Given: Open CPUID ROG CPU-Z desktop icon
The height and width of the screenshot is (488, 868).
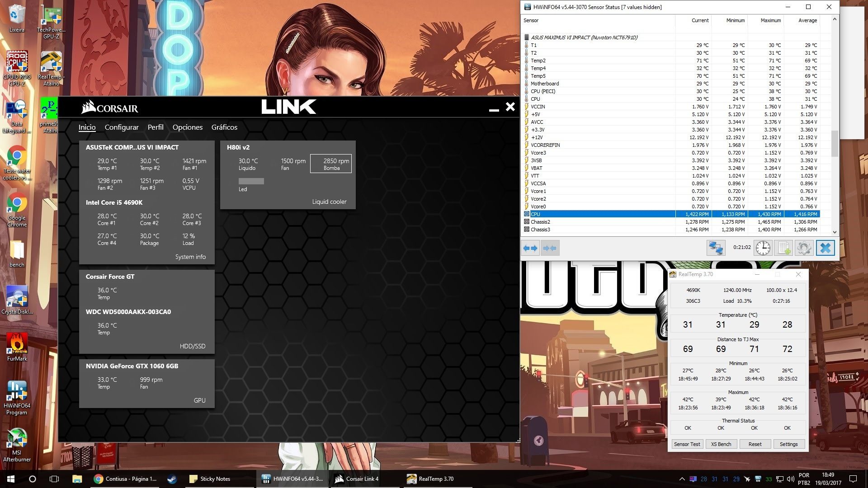Looking at the screenshot, I should point(17,68).
